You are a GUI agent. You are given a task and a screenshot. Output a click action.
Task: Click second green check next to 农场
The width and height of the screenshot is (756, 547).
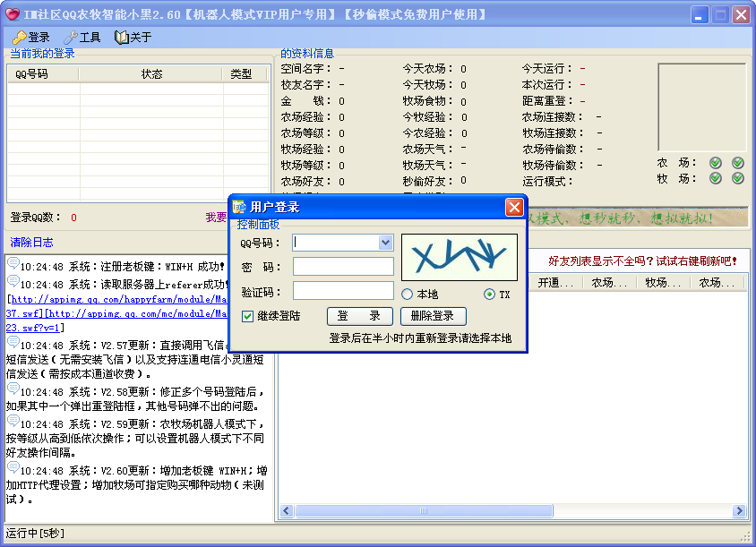(x=738, y=163)
